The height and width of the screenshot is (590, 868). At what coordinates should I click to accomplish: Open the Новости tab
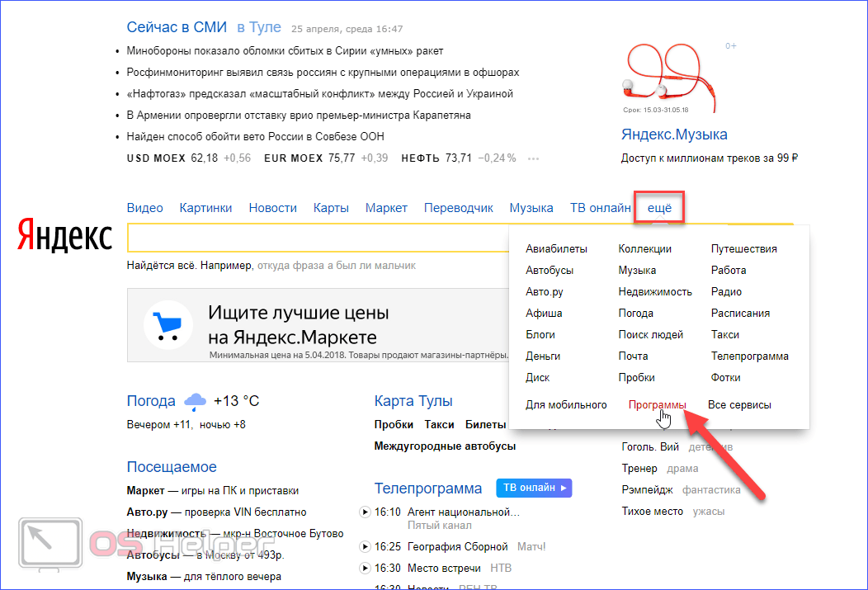click(272, 208)
